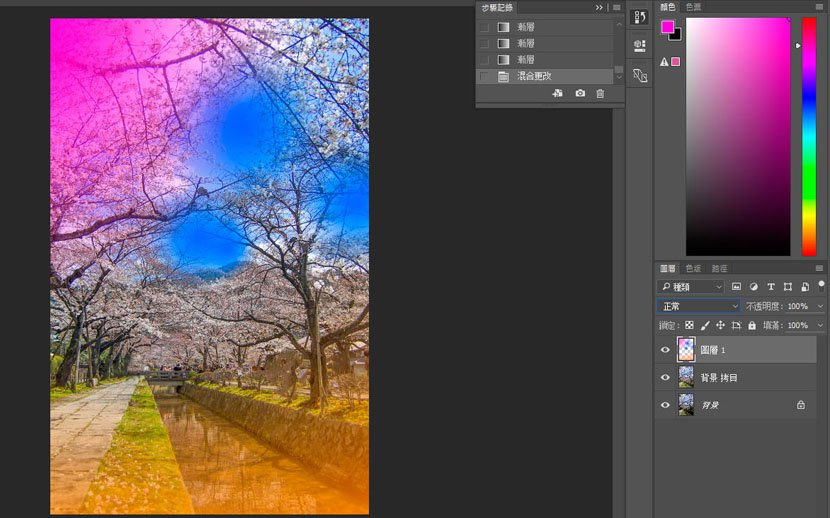Delete current history state with trash icon
The width and height of the screenshot is (830, 518).
(600, 94)
